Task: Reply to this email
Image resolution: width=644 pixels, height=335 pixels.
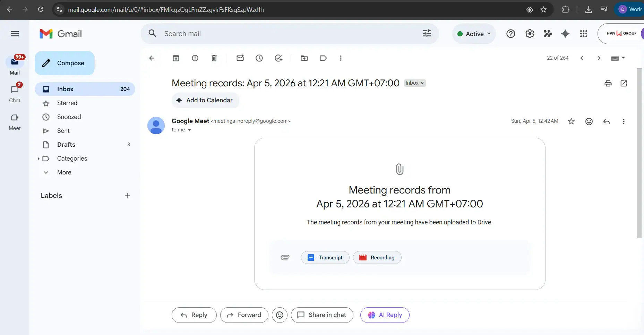Action: (x=194, y=315)
